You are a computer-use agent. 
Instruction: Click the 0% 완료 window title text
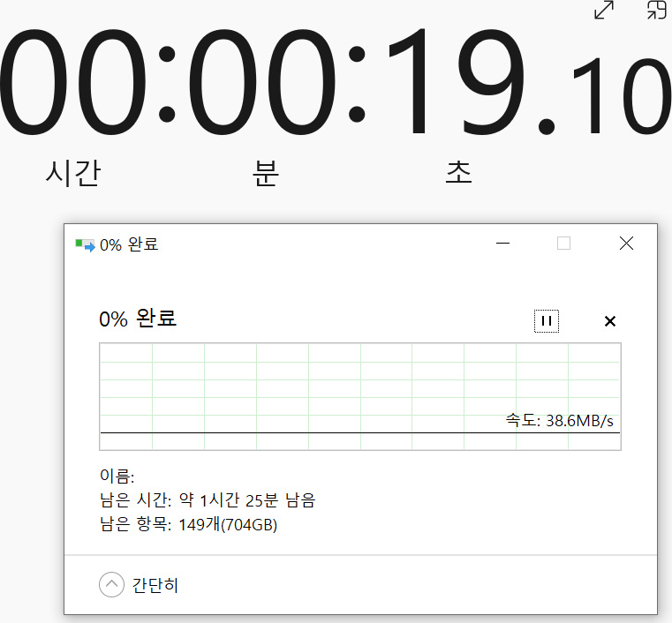(129, 245)
